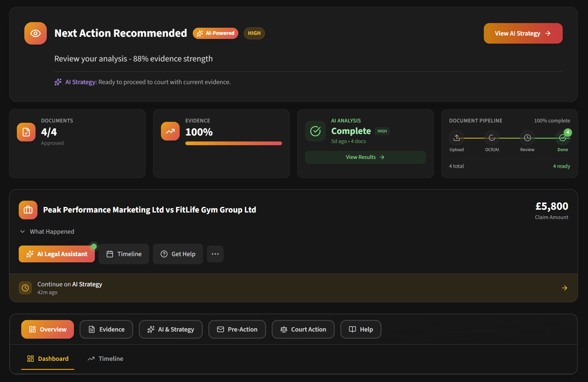The height and width of the screenshot is (382, 588).
Task: Click the Done stage badge showing 4
Action: tap(568, 132)
